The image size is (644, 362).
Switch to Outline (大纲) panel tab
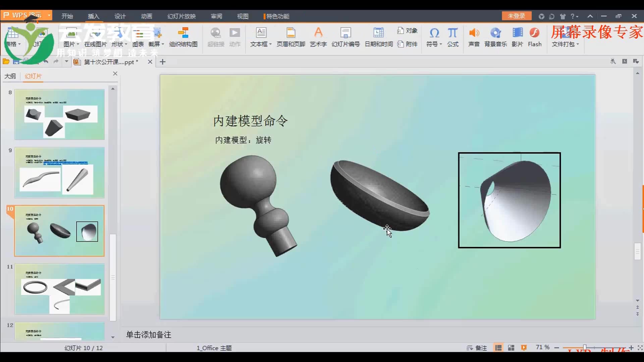tap(10, 76)
